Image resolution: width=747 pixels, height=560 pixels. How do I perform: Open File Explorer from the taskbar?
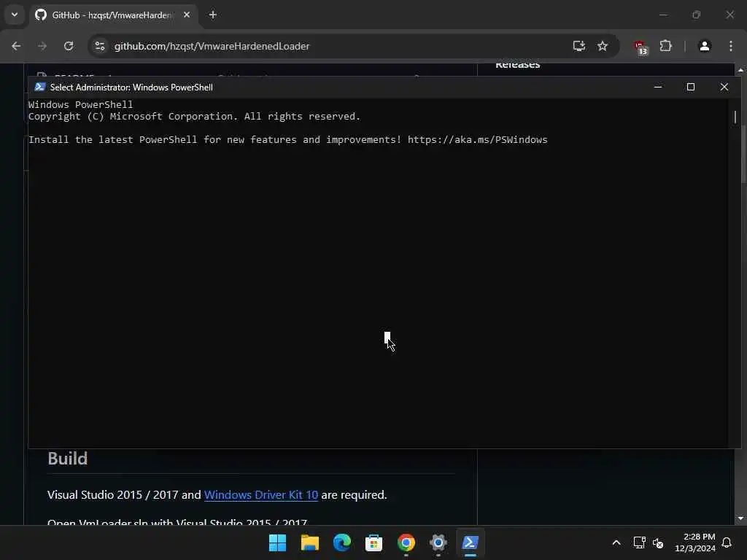[309, 542]
